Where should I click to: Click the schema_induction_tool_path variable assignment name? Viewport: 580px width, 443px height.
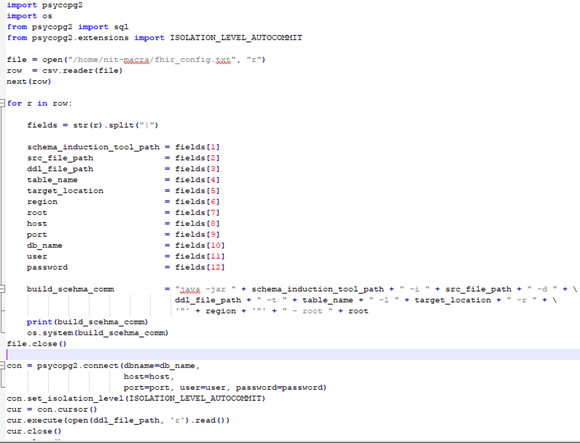93,147
